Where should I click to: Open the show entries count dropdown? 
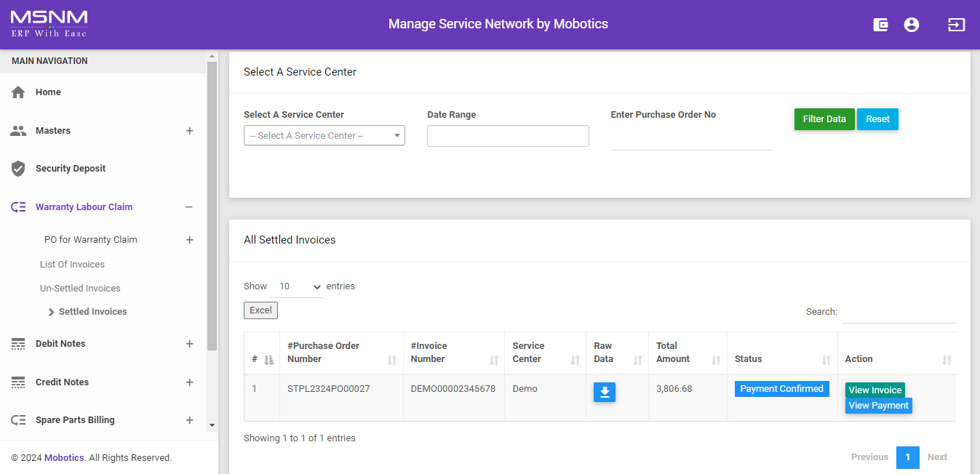coord(299,286)
